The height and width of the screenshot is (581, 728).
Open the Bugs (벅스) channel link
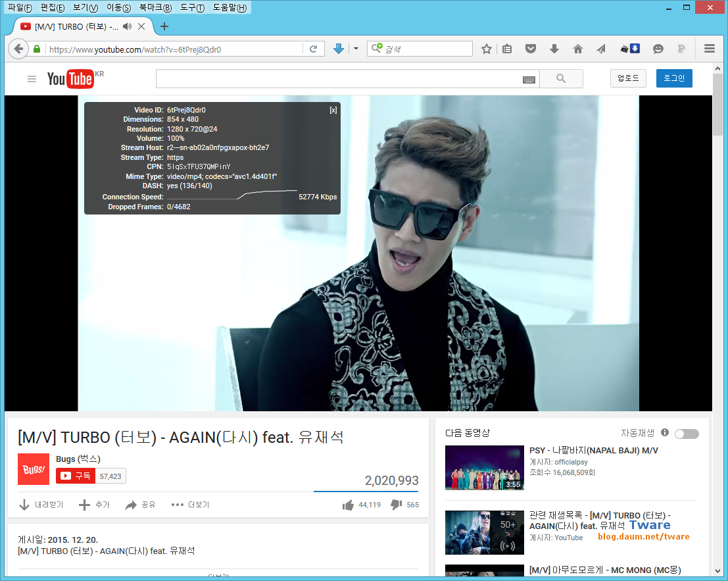click(x=78, y=459)
